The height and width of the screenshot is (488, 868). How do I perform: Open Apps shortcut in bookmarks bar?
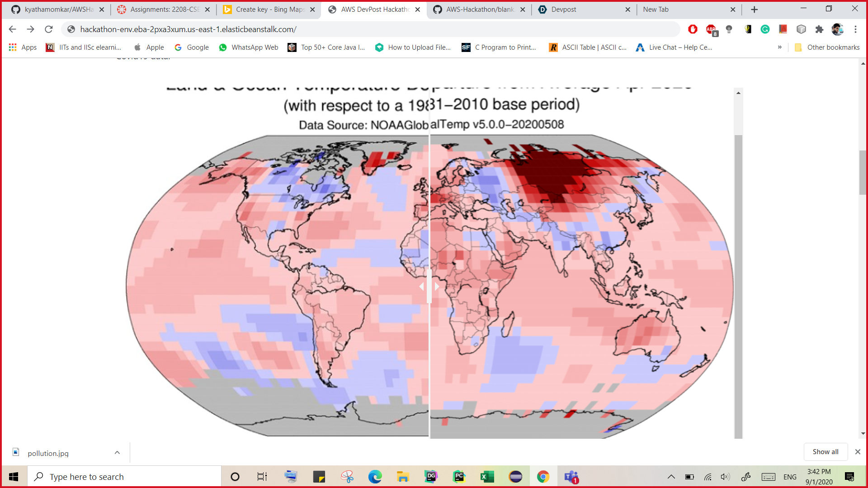pyautogui.click(x=23, y=47)
